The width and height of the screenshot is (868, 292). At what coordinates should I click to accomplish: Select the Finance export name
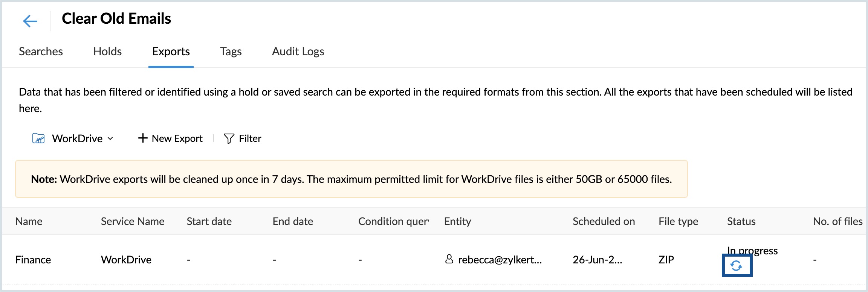(x=33, y=260)
